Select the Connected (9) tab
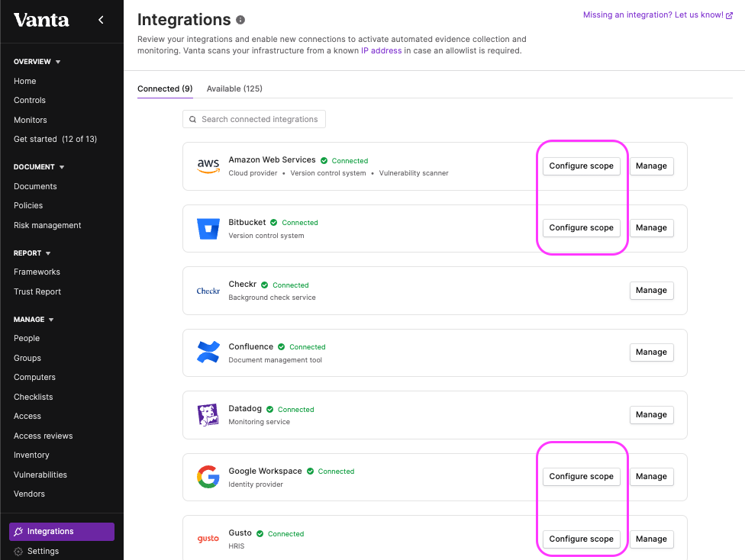The width and height of the screenshot is (745, 560). (x=165, y=89)
